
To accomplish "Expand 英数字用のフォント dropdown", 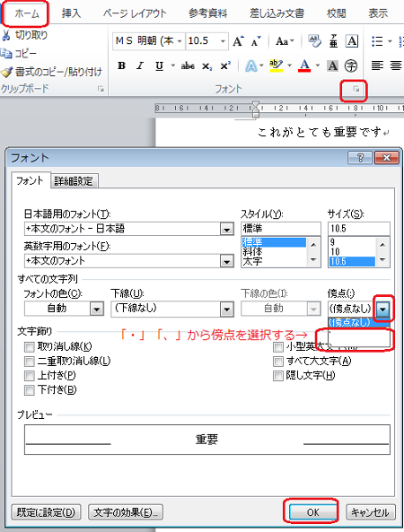I will pos(226,261).
